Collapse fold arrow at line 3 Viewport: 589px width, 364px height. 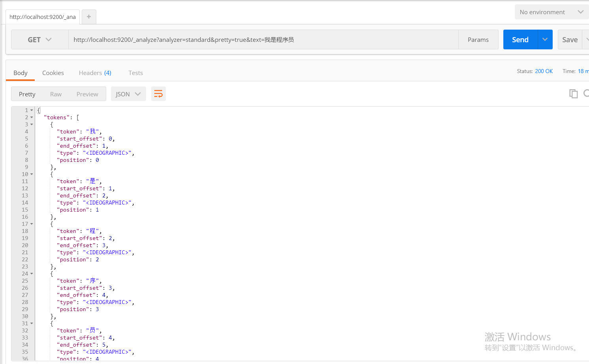pos(32,124)
